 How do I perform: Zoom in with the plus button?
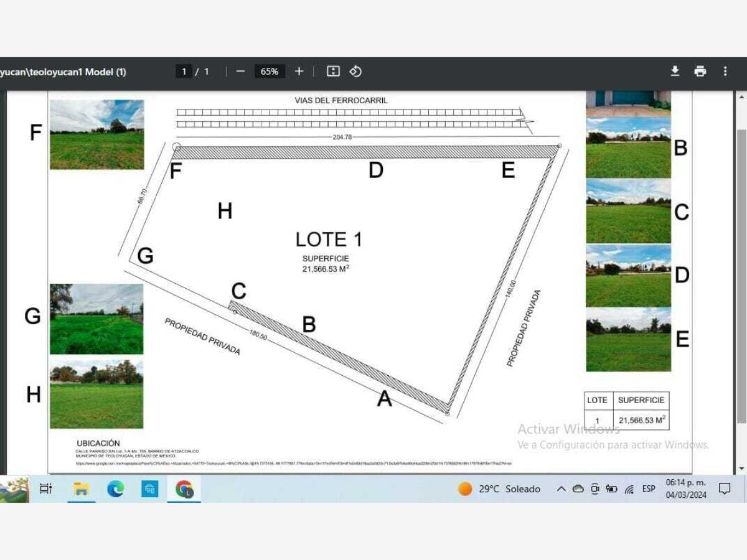coord(299,72)
